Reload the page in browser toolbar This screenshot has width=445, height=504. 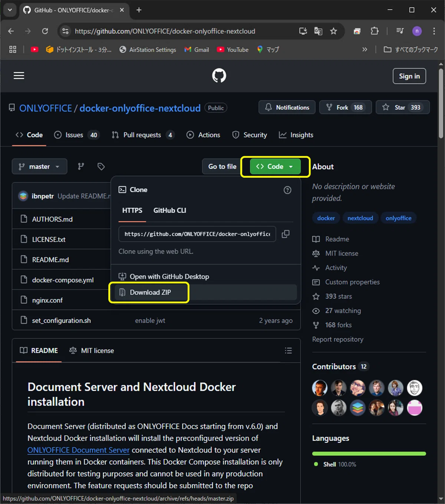click(45, 31)
